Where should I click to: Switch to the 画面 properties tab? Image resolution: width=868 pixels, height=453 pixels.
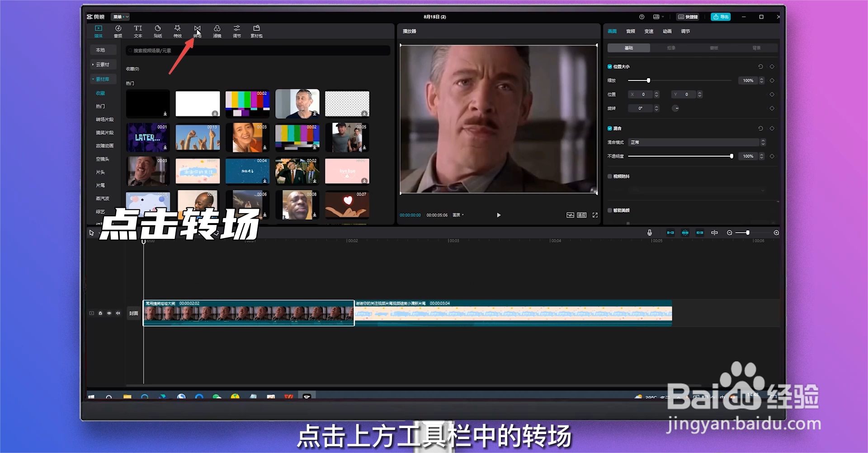(612, 31)
